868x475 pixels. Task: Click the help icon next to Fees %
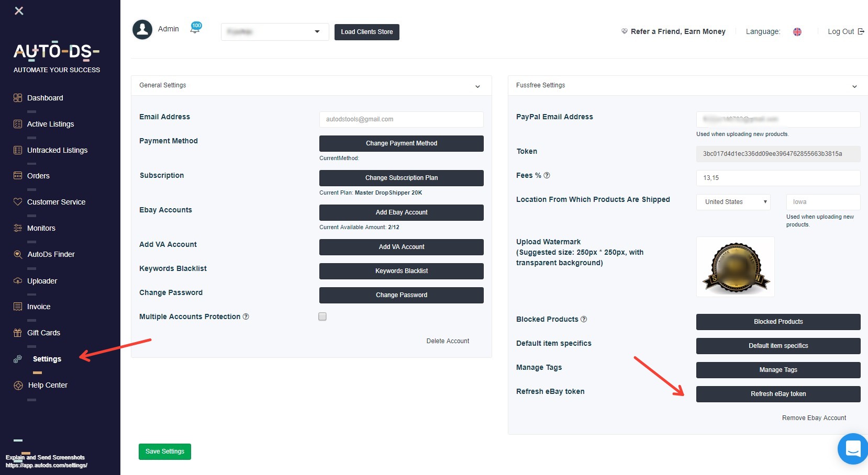point(547,175)
